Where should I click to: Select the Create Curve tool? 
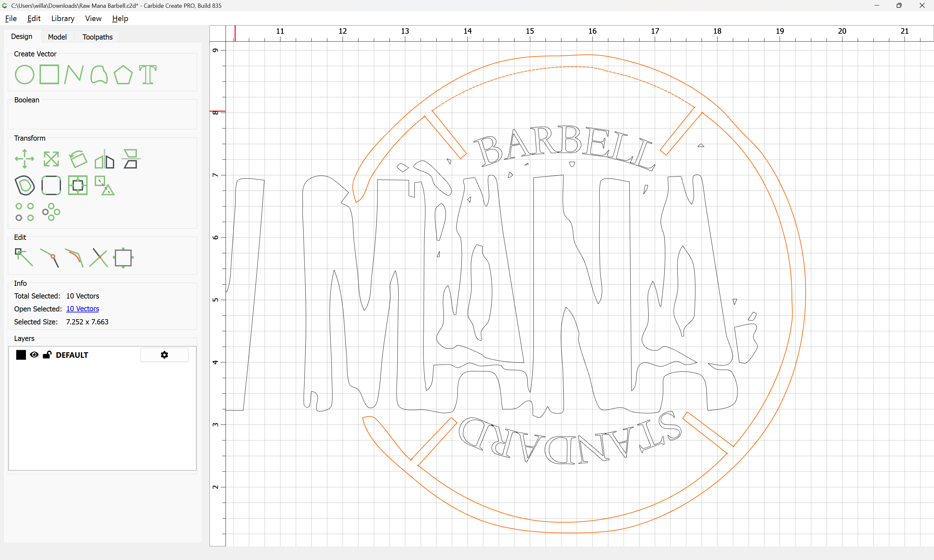pos(99,74)
